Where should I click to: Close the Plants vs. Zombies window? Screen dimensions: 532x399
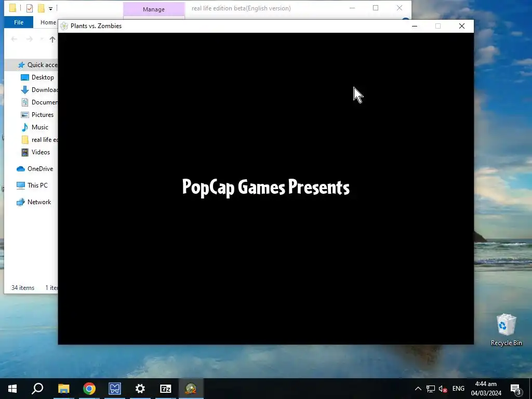(462, 26)
